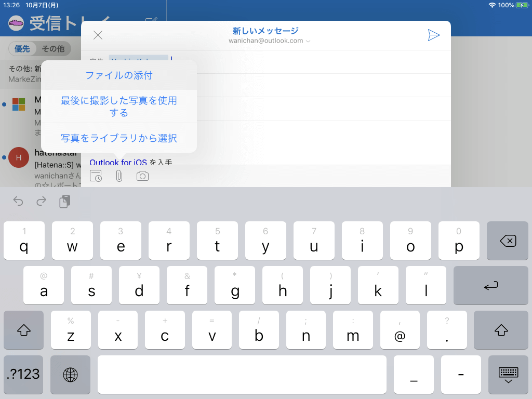The image size is (532, 399).
Task: Tap the g key
Action: tap(235, 285)
